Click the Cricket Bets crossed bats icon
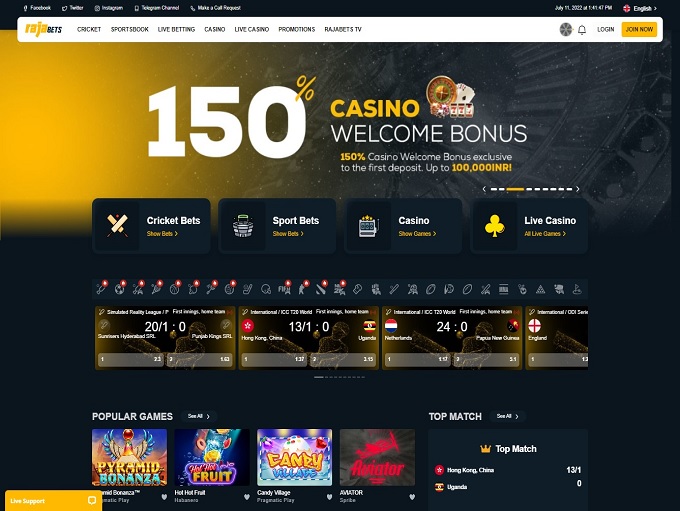Viewport: 680px width, 511px height. pyautogui.click(x=118, y=226)
